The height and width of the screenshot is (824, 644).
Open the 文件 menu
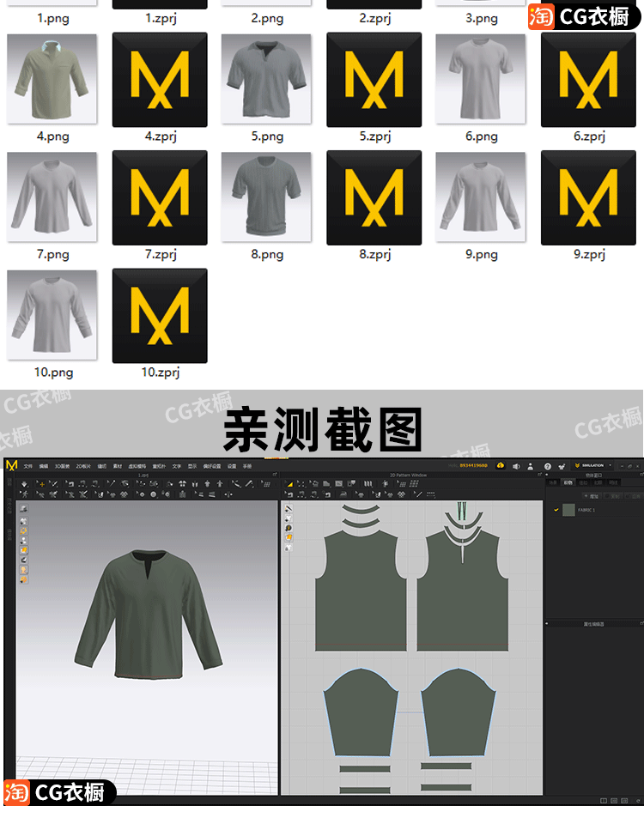(x=27, y=466)
